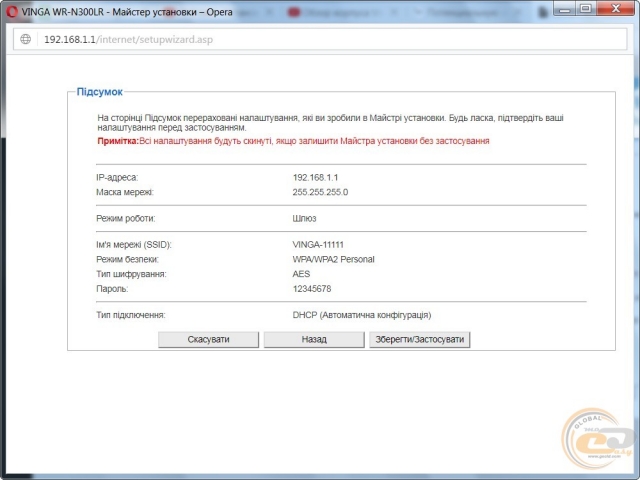Minimize the Opera window
The width and height of the screenshot is (640, 480).
tap(564, 9)
